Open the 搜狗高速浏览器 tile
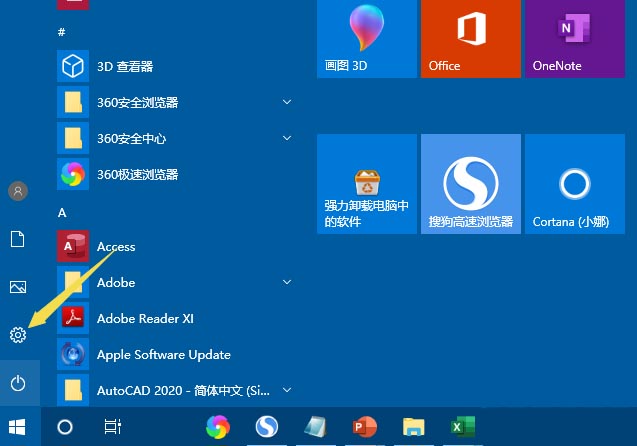Image resolution: width=637 pixels, height=446 pixels. [x=471, y=184]
